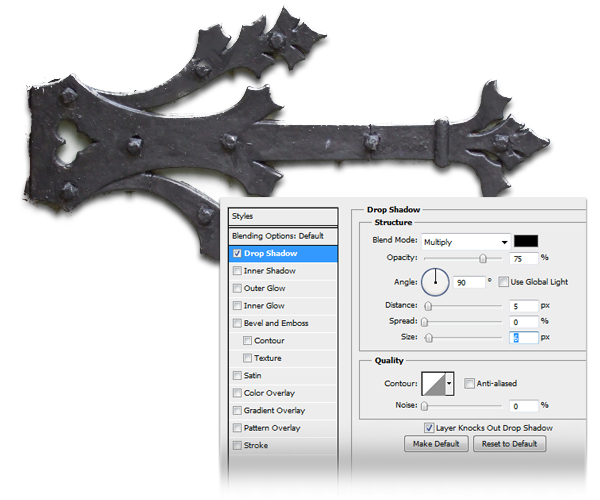Select the Gradient Overlay style label

tap(274, 410)
